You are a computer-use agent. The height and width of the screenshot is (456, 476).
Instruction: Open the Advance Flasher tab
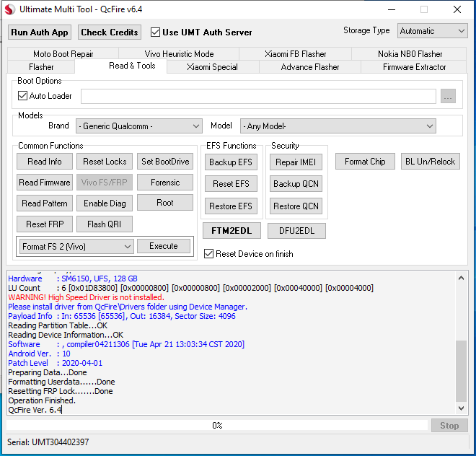point(310,67)
